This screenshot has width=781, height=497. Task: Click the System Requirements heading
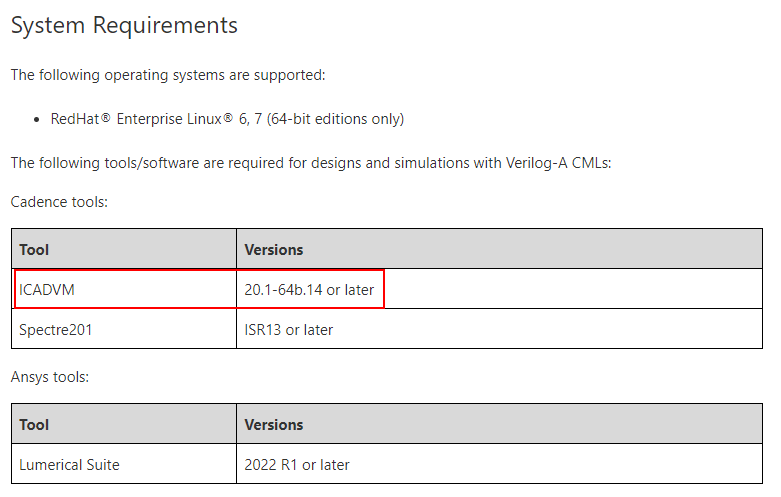pos(124,25)
